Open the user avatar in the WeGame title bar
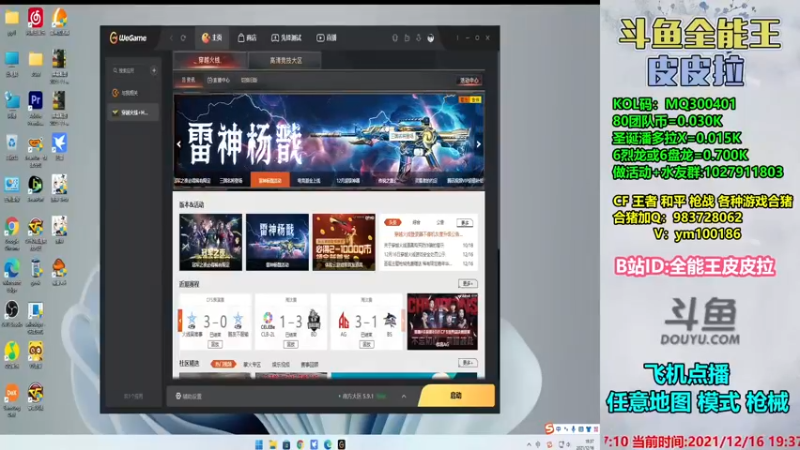The height and width of the screenshot is (450, 800). tap(431, 38)
